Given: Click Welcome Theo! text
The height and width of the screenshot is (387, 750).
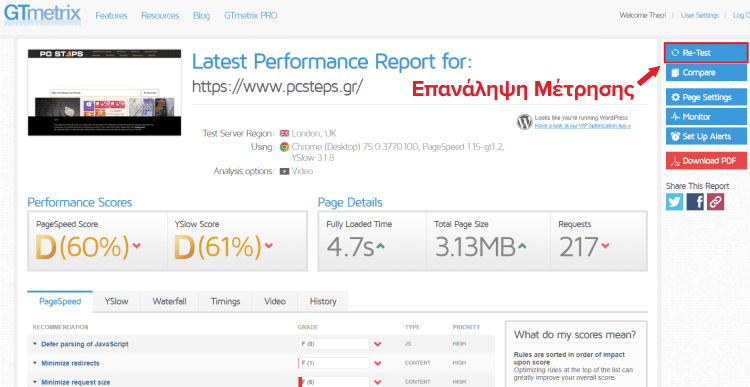Looking at the screenshot, I should [x=642, y=15].
